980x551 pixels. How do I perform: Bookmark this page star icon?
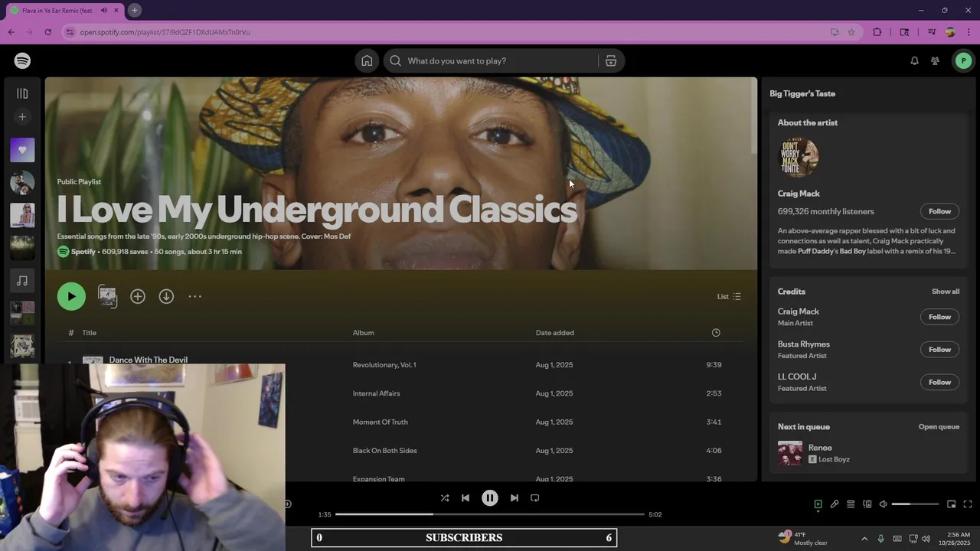(851, 32)
